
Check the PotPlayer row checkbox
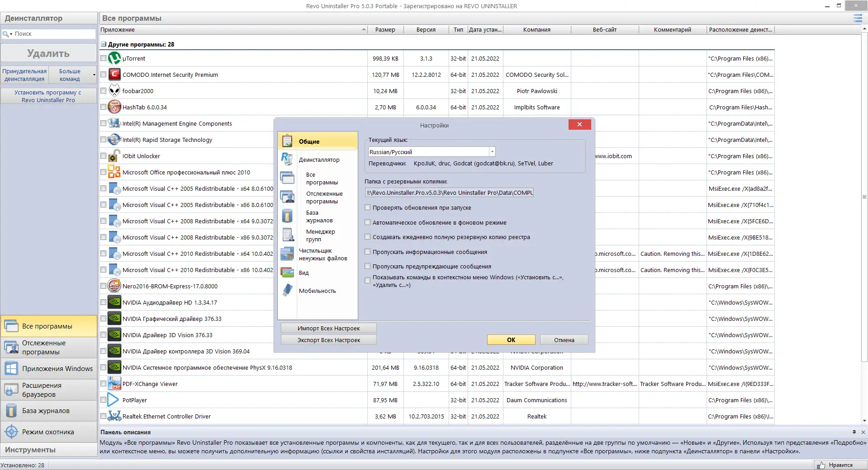pyautogui.click(x=103, y=400)
